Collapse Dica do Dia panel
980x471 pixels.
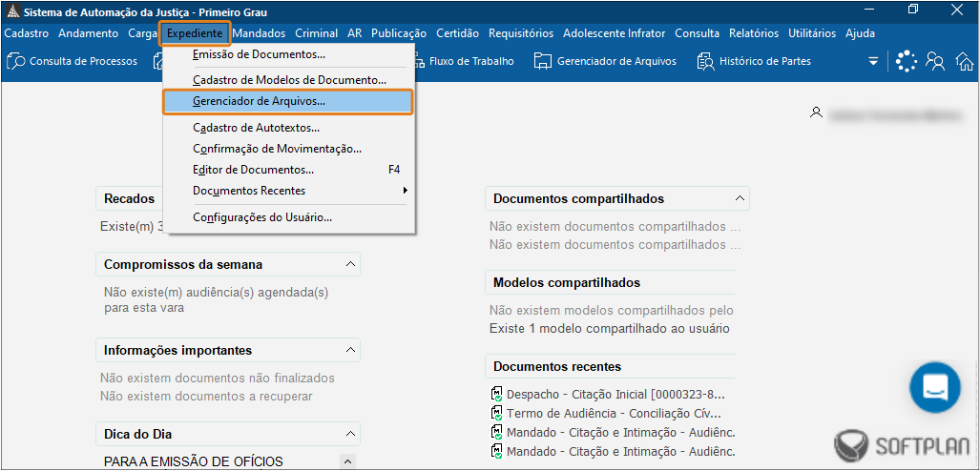[350, 434]
